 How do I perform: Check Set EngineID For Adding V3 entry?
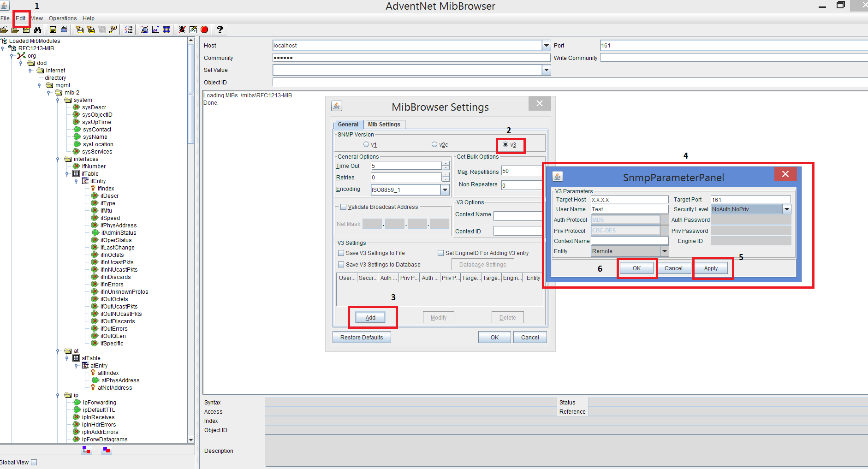[441, 253]
